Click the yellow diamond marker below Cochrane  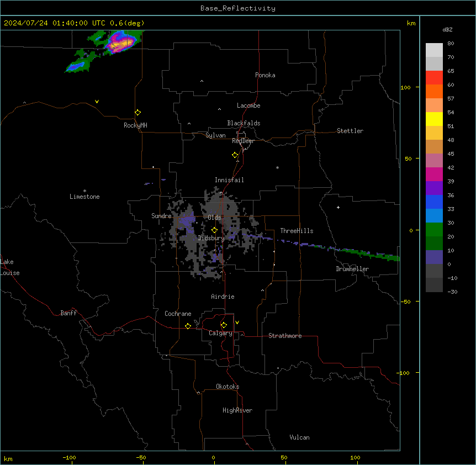click(x=188, y=326)
